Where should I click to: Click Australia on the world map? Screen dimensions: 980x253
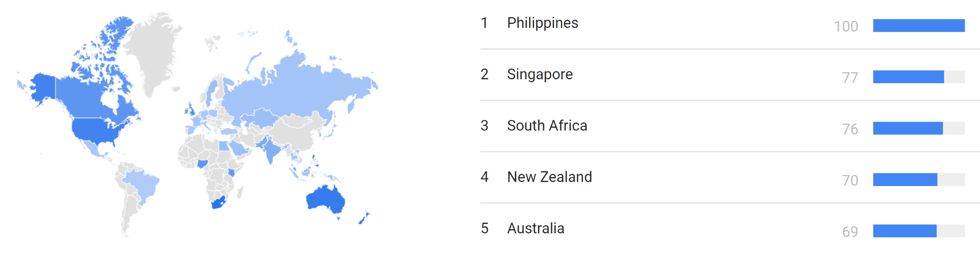point(325,199)
